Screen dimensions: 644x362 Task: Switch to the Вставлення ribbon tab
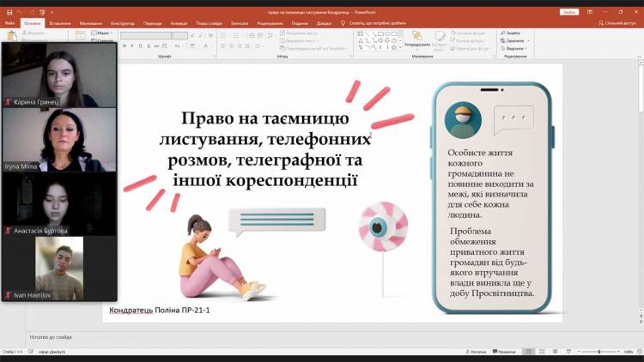pos(60,23)
